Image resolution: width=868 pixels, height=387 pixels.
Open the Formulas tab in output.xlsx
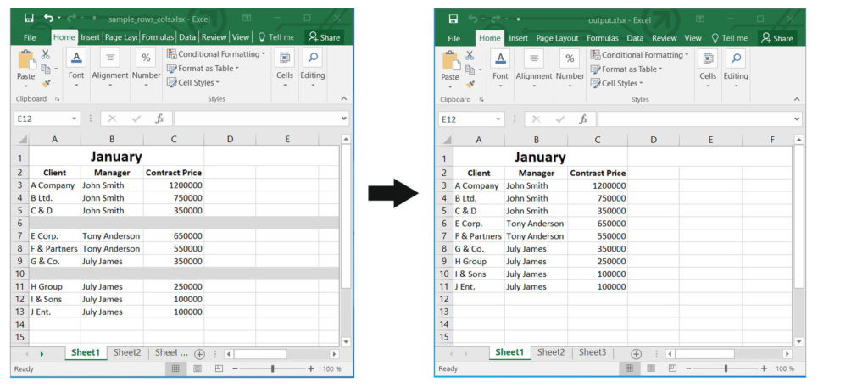602,38
